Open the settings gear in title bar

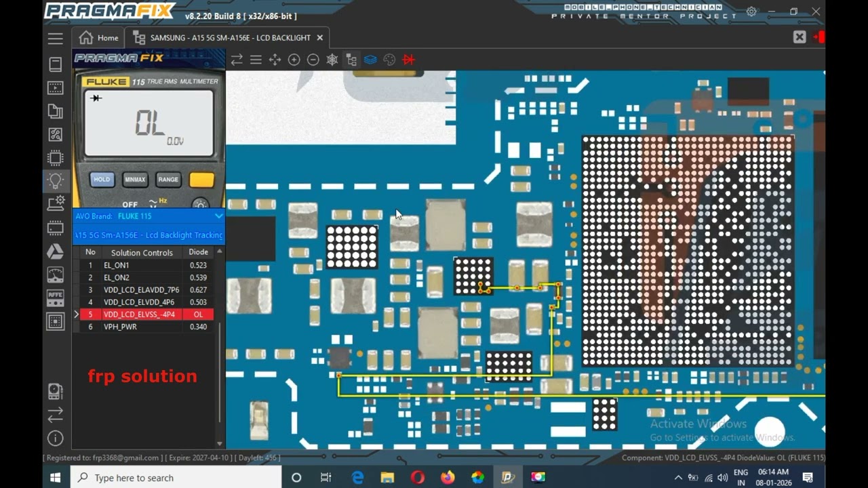point(751,12)
